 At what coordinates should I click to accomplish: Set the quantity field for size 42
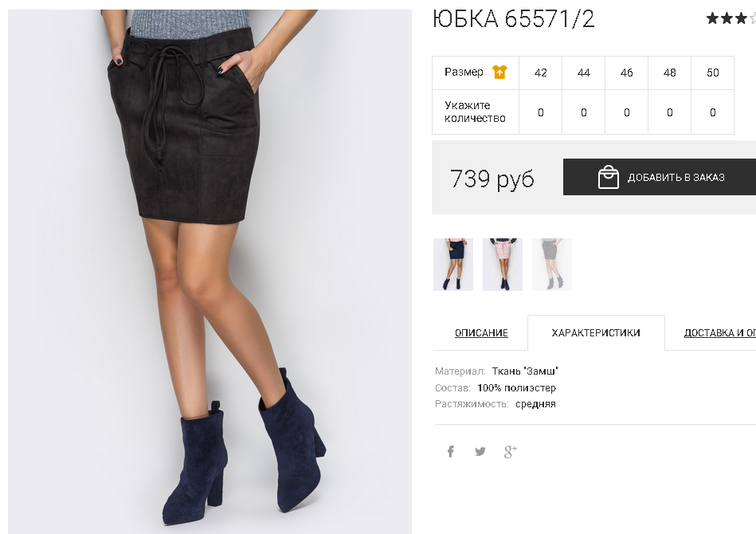(x=540, y=112)
